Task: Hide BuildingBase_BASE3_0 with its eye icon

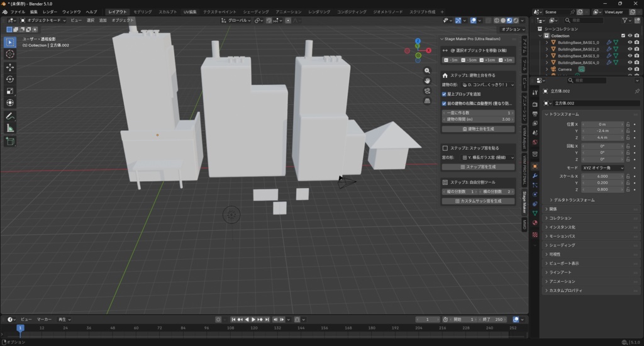Action: tap(630, 56)
